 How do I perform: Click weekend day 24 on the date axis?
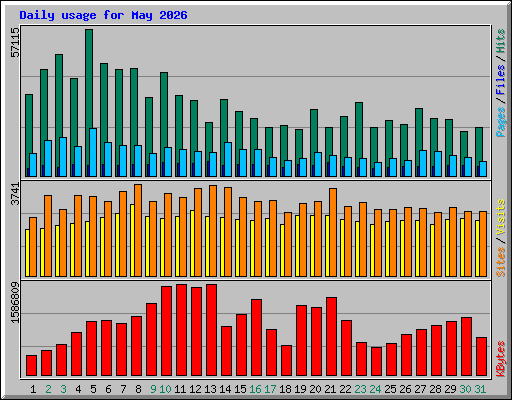click(x=375, y=389)
